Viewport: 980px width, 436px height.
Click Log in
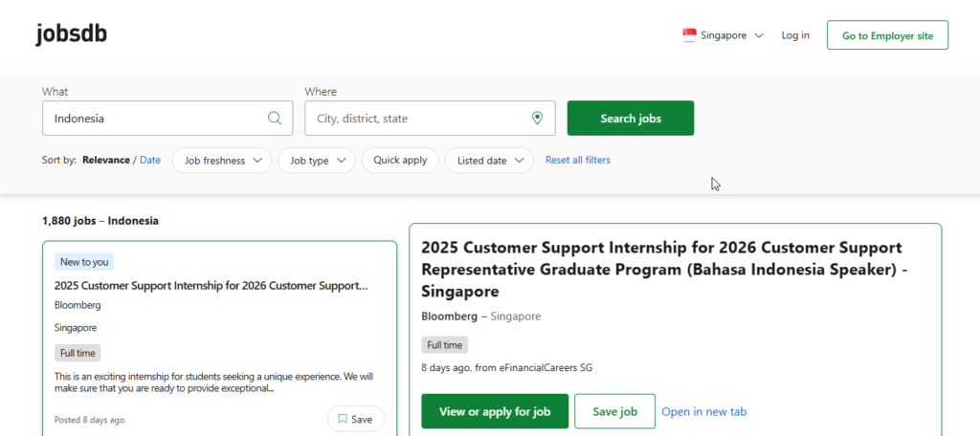coord(795,35)
